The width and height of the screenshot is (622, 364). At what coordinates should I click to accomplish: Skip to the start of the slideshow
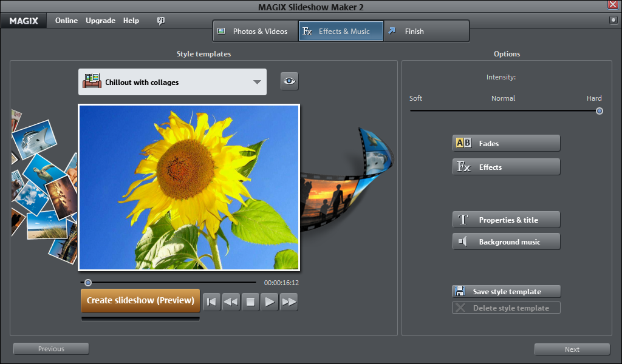[x=212, y=302]
